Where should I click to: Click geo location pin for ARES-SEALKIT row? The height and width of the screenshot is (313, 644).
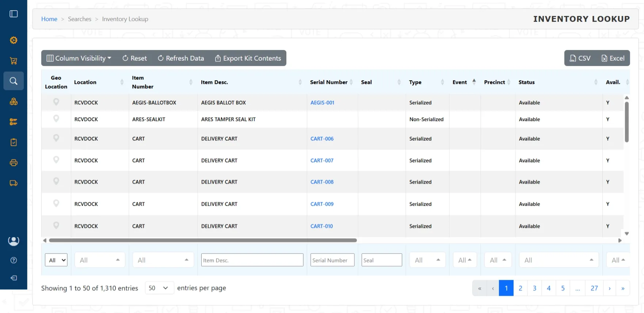(56, 119)
